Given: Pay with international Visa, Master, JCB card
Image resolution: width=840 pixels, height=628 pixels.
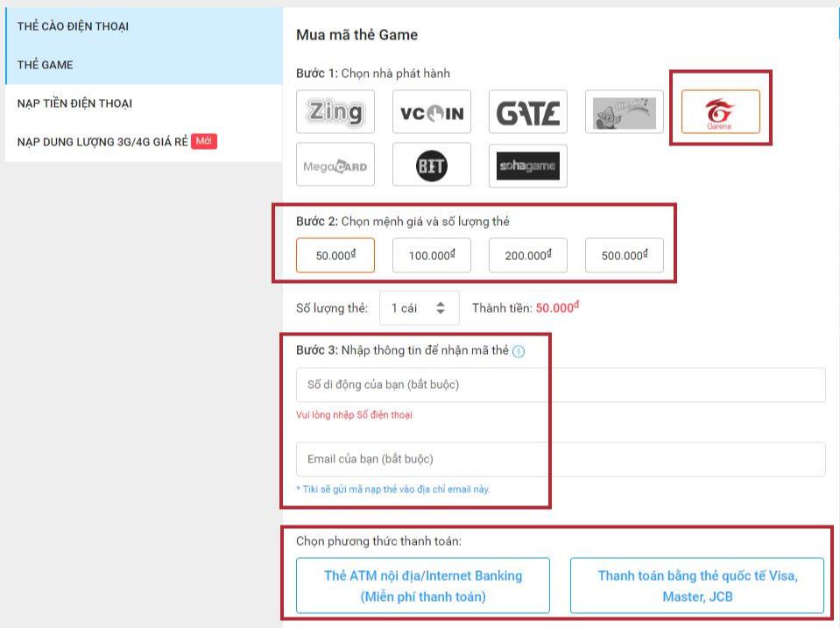Looking at the screenshot, I should (x=697, y=586).
